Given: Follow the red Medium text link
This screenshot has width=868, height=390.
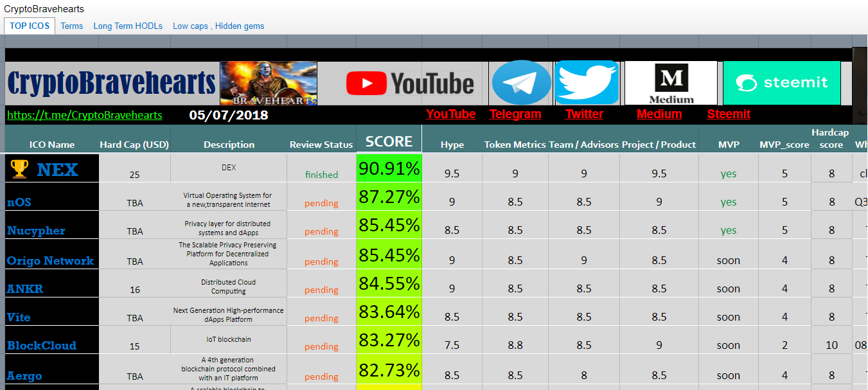Looking at the screenshot, I should tap(659, 114).
